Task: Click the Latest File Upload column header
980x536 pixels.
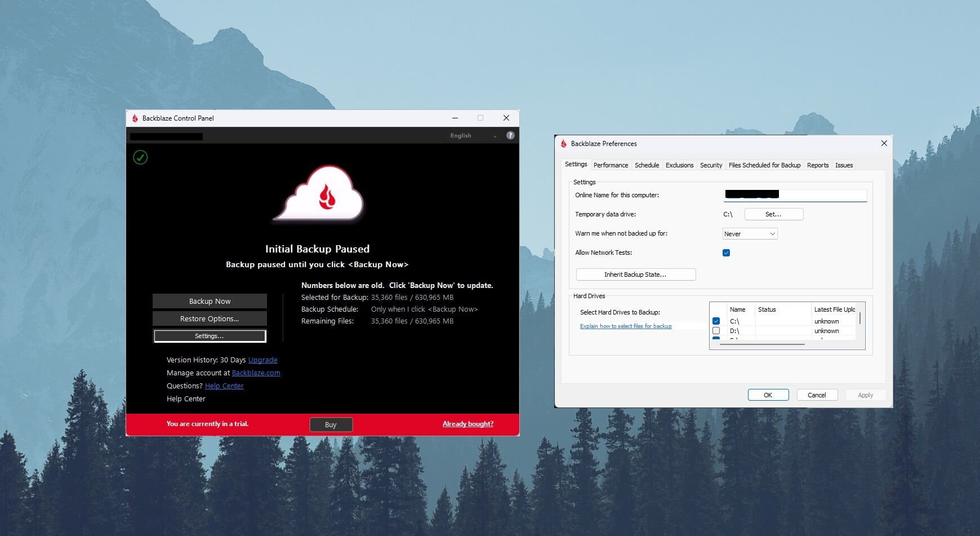Action: pos(834,309)
